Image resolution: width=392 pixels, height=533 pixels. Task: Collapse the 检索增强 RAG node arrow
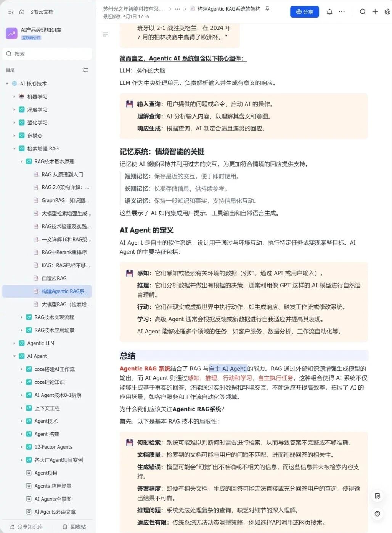(x=14, y=148)
